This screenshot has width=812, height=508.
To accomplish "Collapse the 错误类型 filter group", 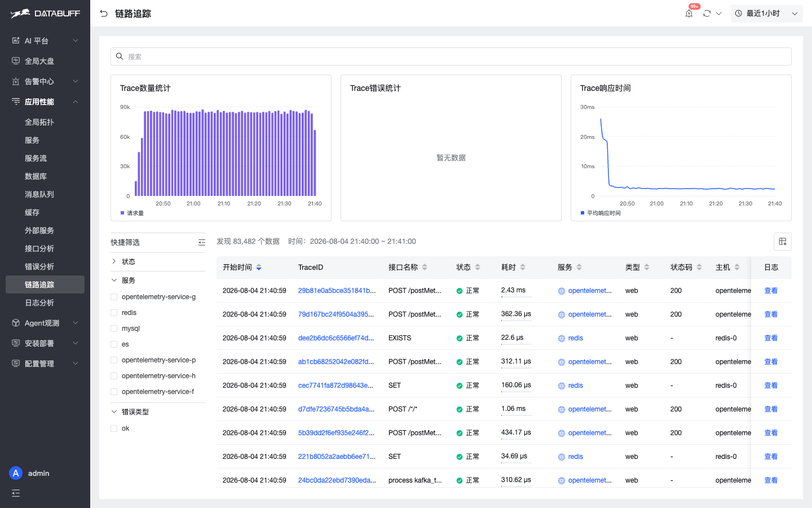I will 114,411.
